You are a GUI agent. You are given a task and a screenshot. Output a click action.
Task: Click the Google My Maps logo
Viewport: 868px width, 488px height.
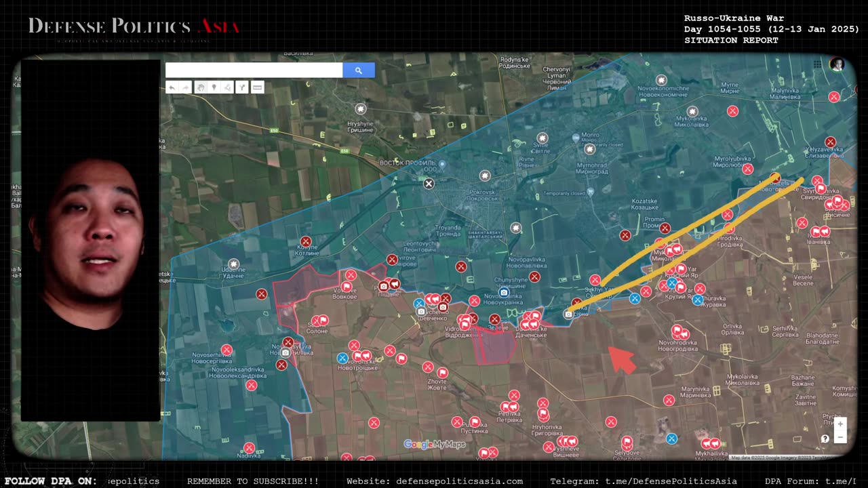pos(435,445)
